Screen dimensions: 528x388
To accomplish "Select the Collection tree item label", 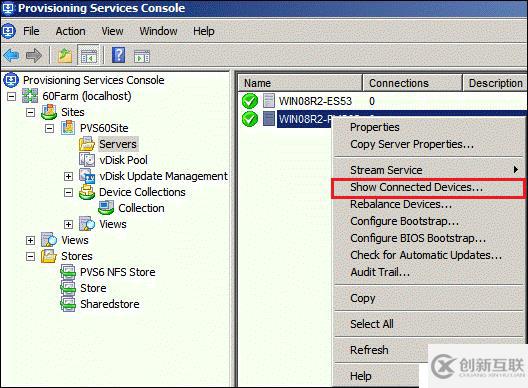I will 141,208.
